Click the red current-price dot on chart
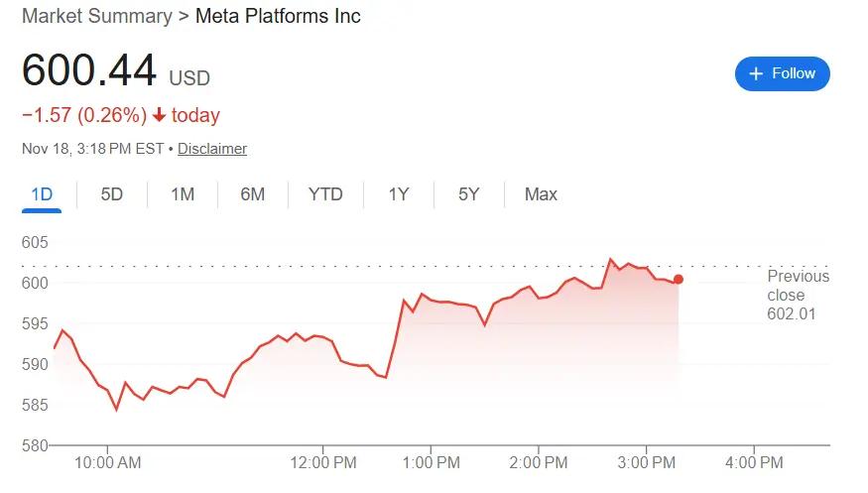This screenshot has width=868, height=493. (678, 280)
